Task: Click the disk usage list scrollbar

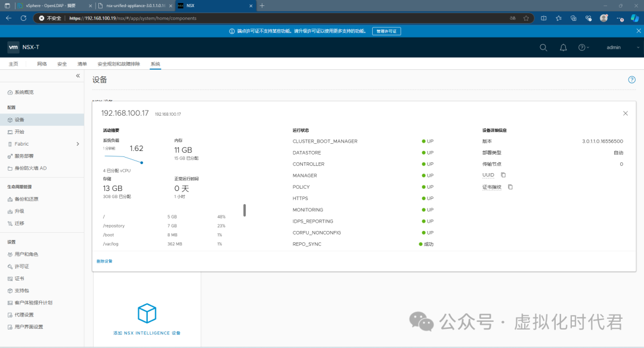Action: pos(244,210)
